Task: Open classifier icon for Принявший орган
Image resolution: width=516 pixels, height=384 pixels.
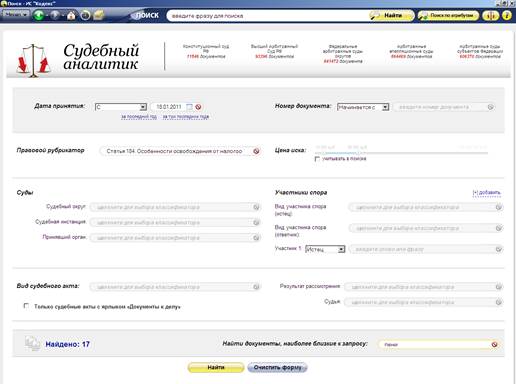Action: coord(256,238)
